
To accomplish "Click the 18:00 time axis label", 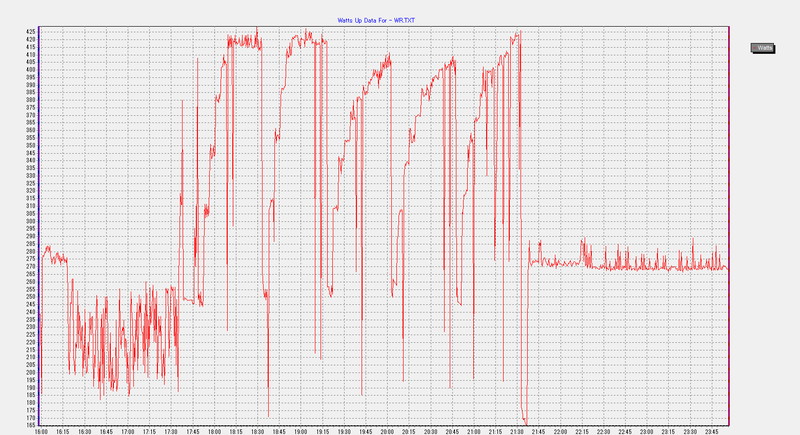I will tap(214, 431).
